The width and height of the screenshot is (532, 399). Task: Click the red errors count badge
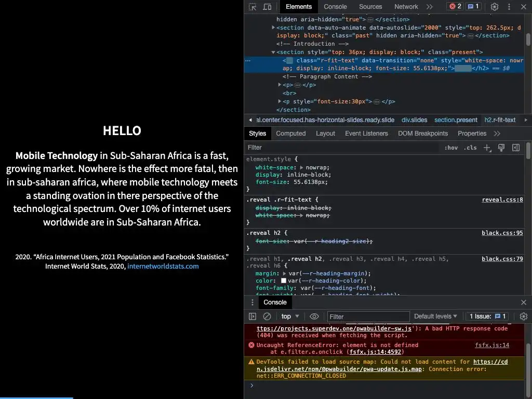pos(455,6)
